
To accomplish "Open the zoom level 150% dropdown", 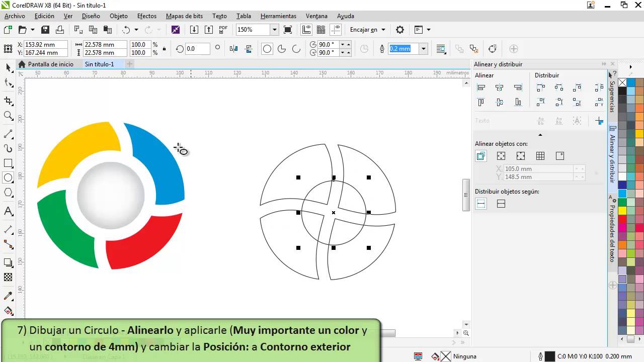I will coord(274,30).
